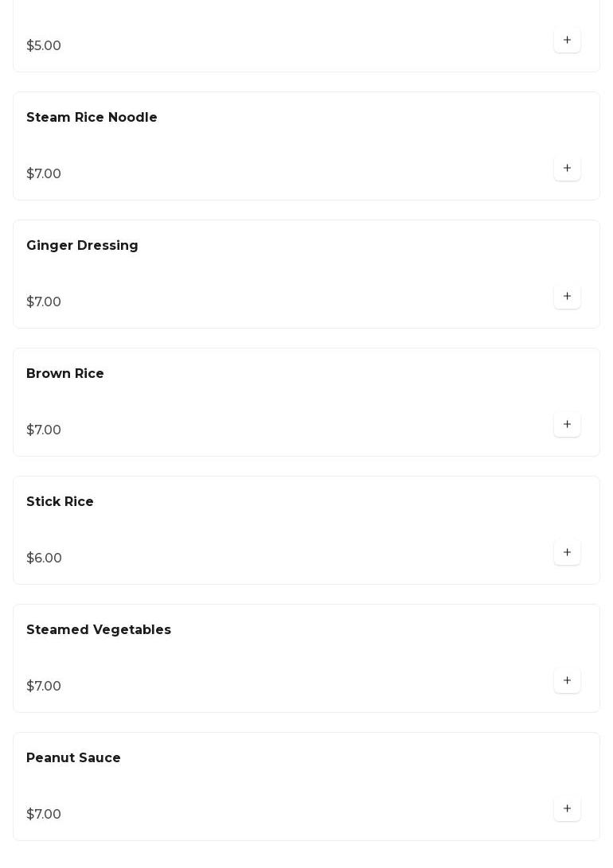The image size is (613, 868).
Task: Add Brown Rice with plus icon
Action: [x=567, y=425]
